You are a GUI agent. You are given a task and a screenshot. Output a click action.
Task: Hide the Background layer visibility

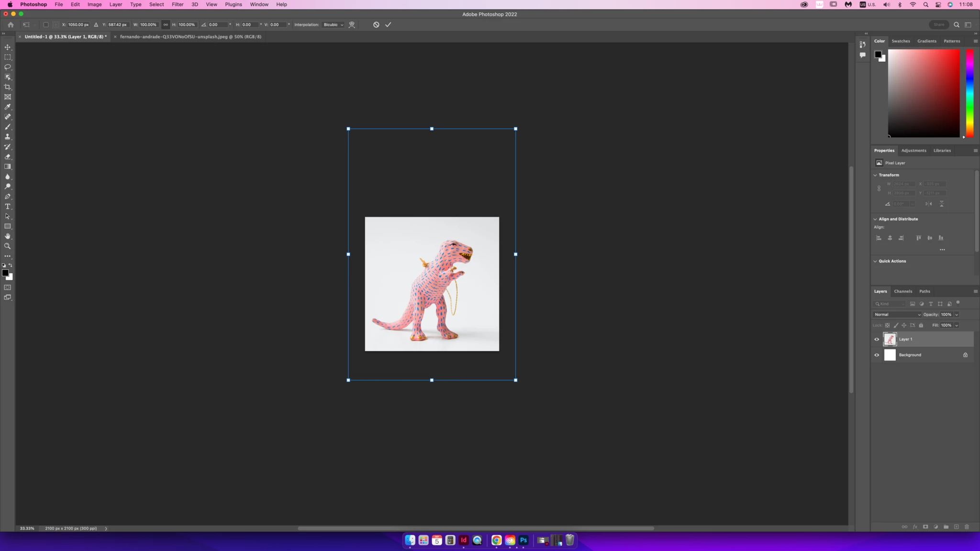tap(877, 355)
